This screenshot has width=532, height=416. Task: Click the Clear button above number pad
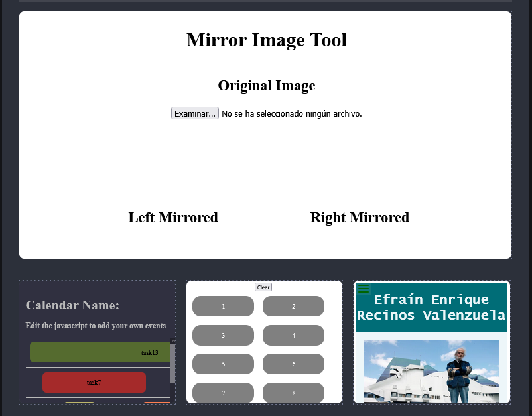coord(263,287)
